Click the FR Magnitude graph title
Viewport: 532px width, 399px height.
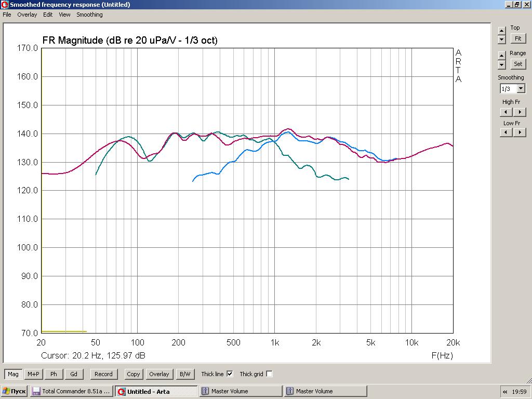coord(129,40)
